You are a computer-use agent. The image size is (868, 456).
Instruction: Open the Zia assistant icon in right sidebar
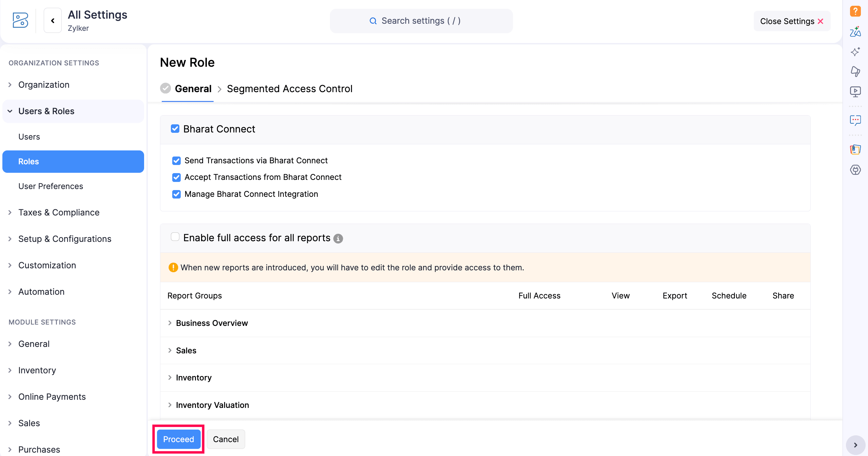click(x=855, y=32)
